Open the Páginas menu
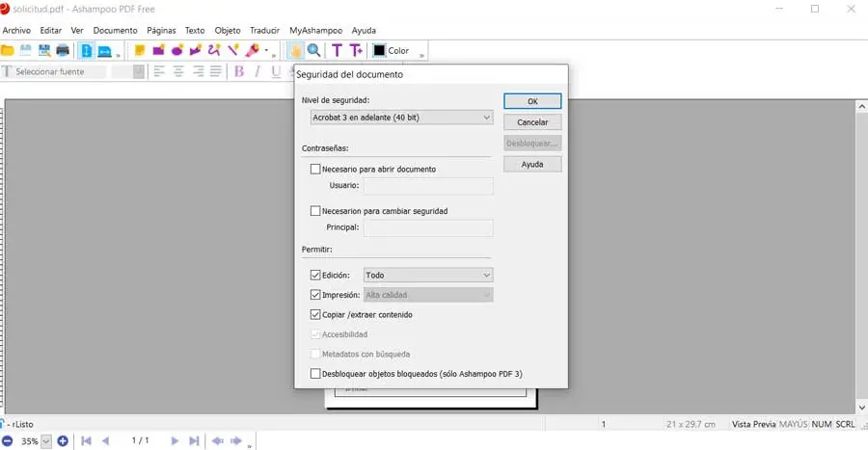This screenshot has width=868, height=450. click(161, 30)
